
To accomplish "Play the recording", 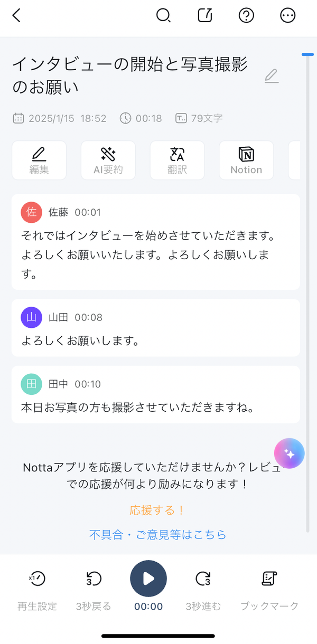I will 148,579.
